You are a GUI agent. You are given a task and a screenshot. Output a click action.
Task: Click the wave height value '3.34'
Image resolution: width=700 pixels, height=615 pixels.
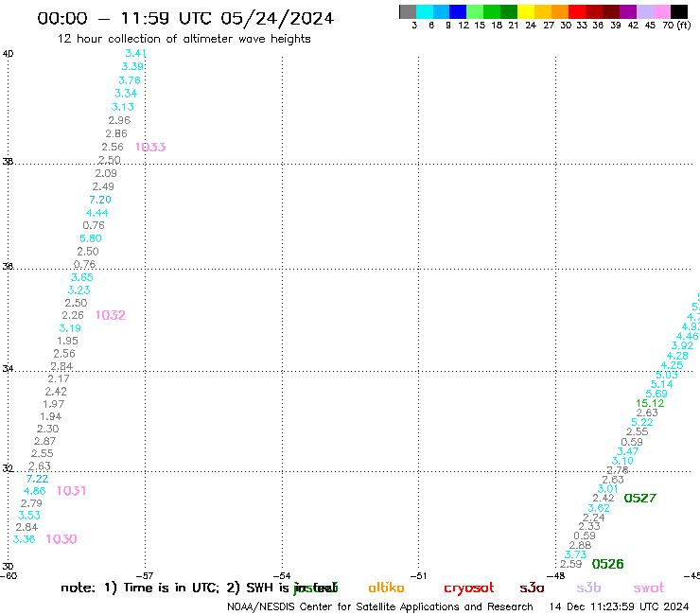126,94
